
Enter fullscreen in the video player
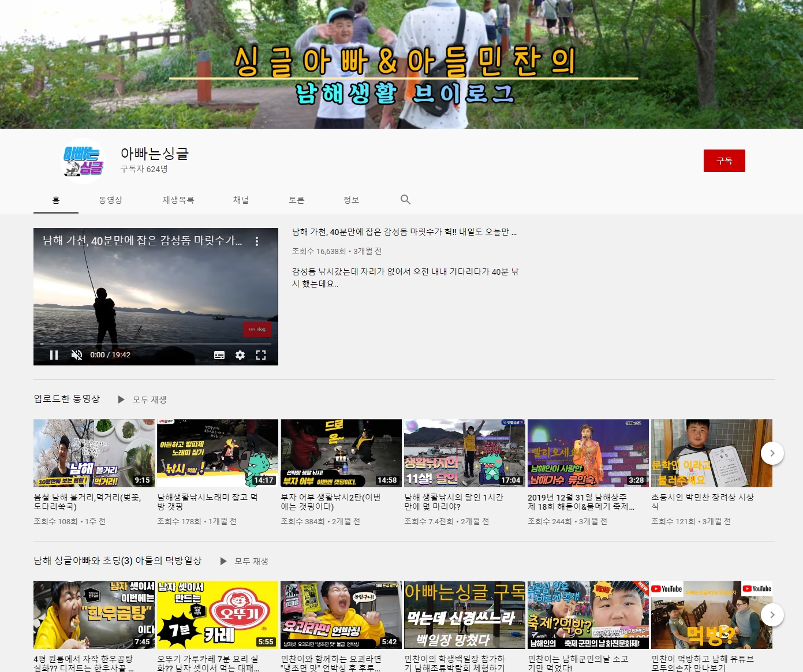261,355
